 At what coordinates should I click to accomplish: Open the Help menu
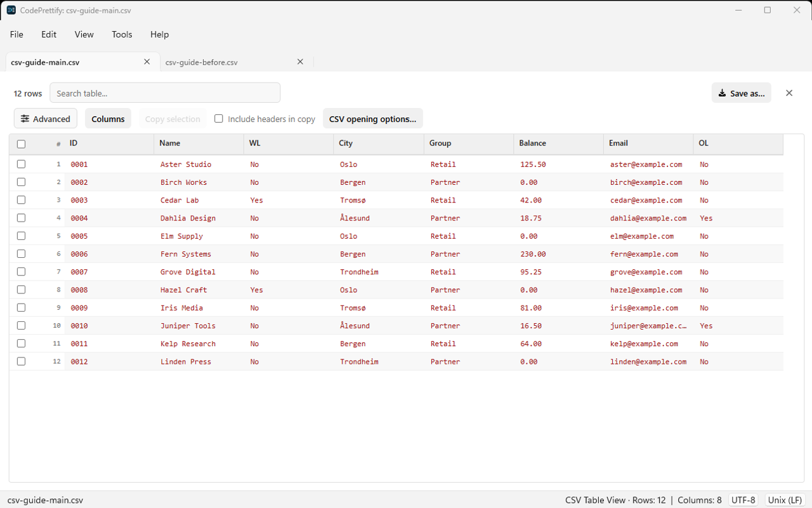point(159,34)
